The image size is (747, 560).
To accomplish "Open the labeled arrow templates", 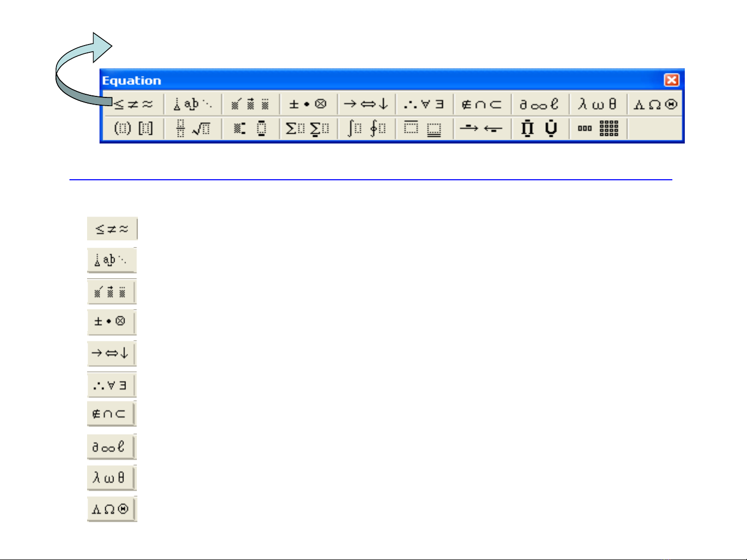I will (482, 128).
